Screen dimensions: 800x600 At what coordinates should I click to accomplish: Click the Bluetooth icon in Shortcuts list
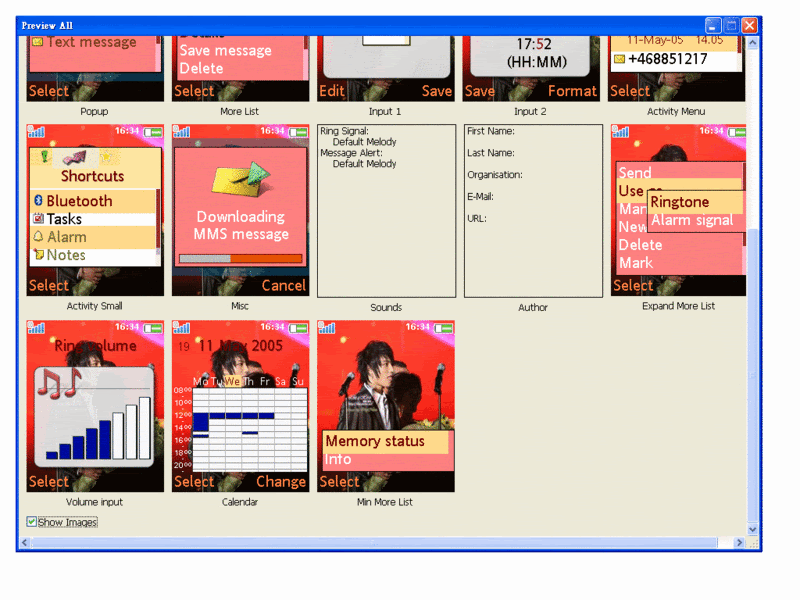(38, 201)
